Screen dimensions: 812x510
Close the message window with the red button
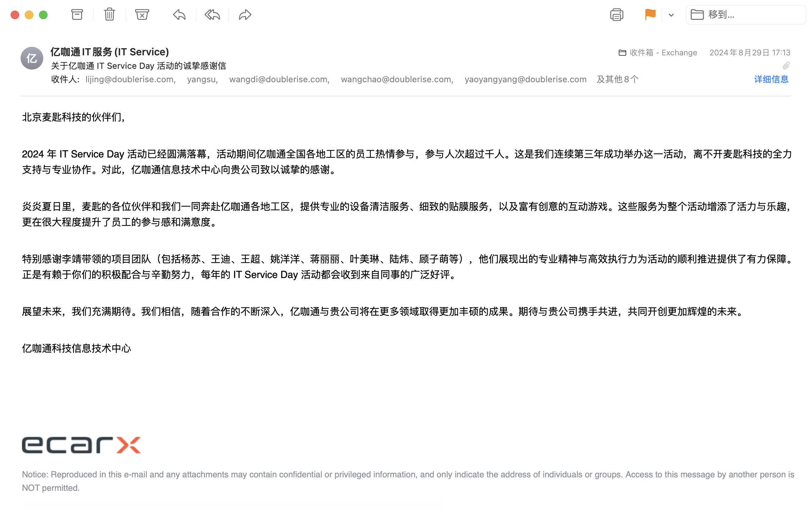(15, 15)
